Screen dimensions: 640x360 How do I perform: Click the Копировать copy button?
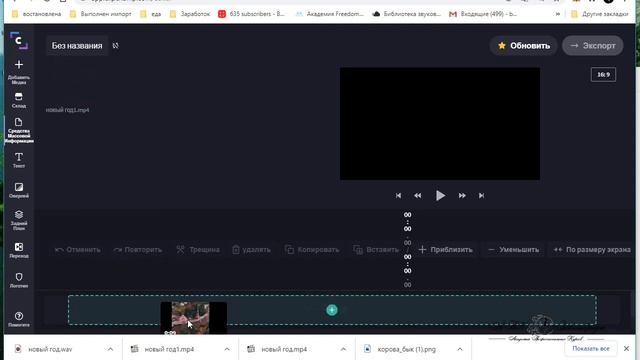312,250
